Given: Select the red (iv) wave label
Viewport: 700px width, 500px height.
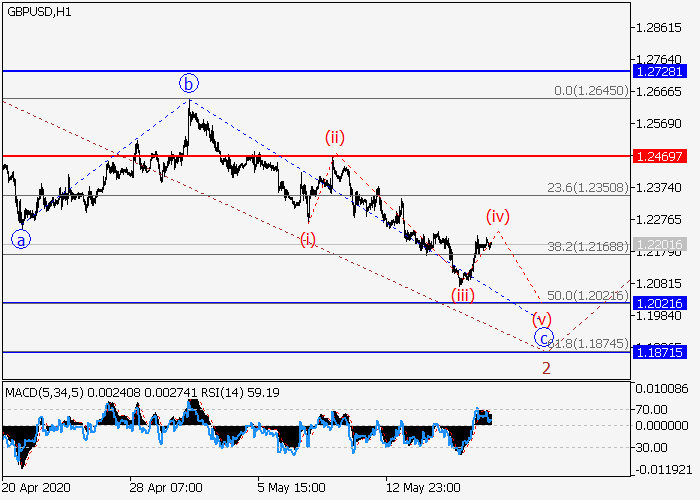Looking at the screenshot, I should [498, 216].
